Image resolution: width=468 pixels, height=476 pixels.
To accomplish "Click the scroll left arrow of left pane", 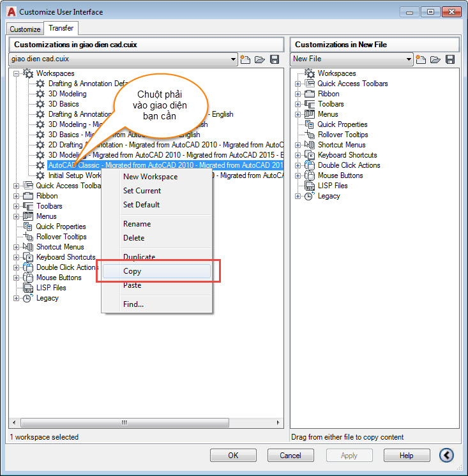I will [x=14, y=422].
